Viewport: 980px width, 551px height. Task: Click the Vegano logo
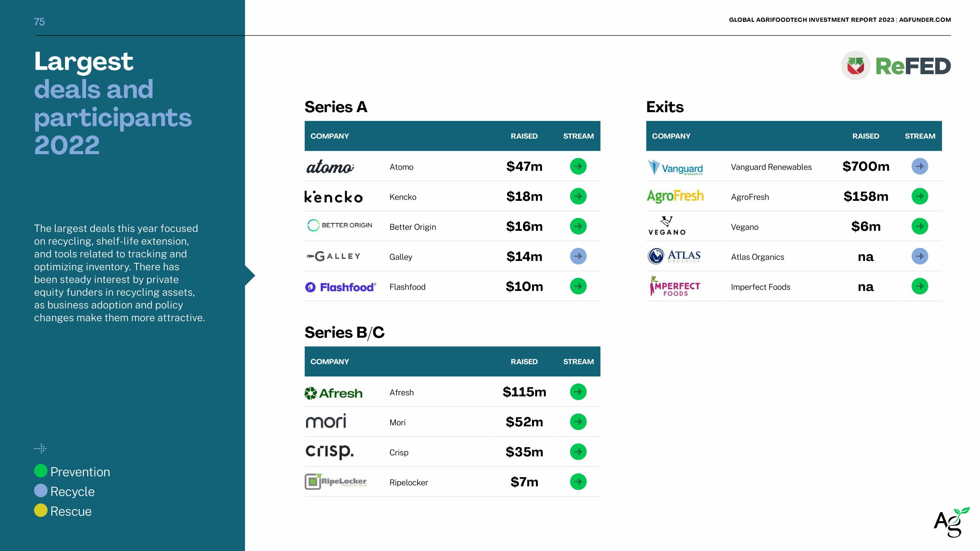pos(667,226)
